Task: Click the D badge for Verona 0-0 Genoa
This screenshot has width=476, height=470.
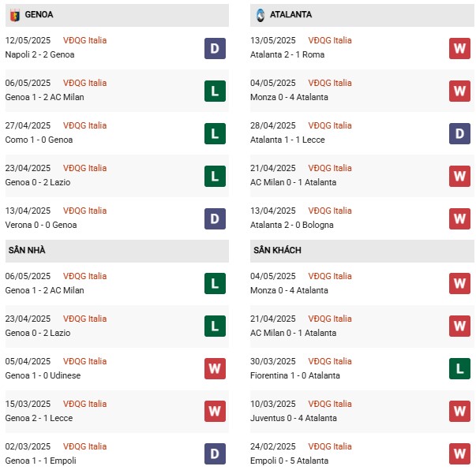Action: point(215,218)
